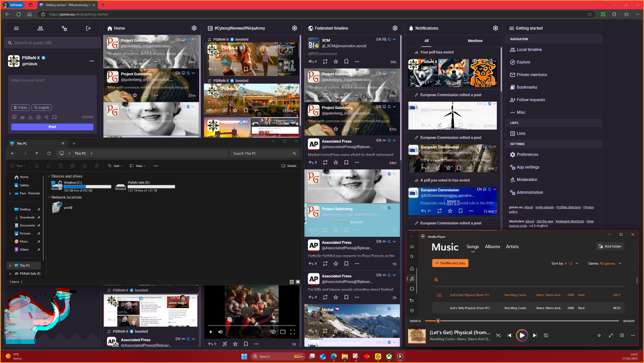Open Sort dropdown in File Explorer
Screen dimensions: 644x363
(x=115, y=166)
